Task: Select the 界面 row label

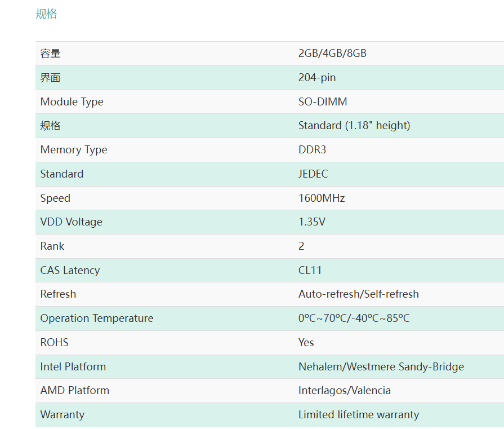Action: (x=50, y=78)
